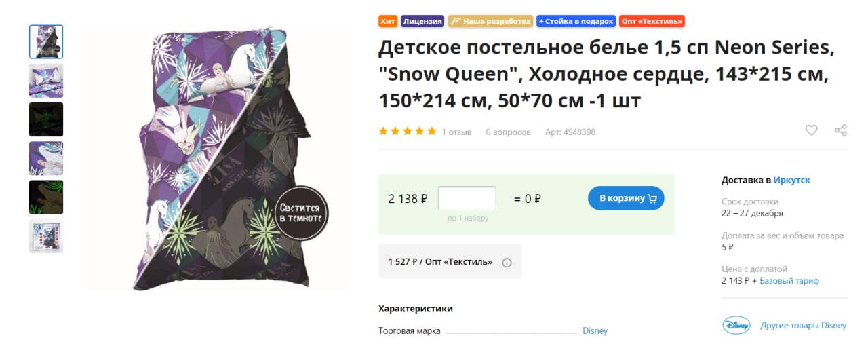The image size is (868, 340).
Task: Select the glow-in-dark third thumbnail
Action: [46, 119]
